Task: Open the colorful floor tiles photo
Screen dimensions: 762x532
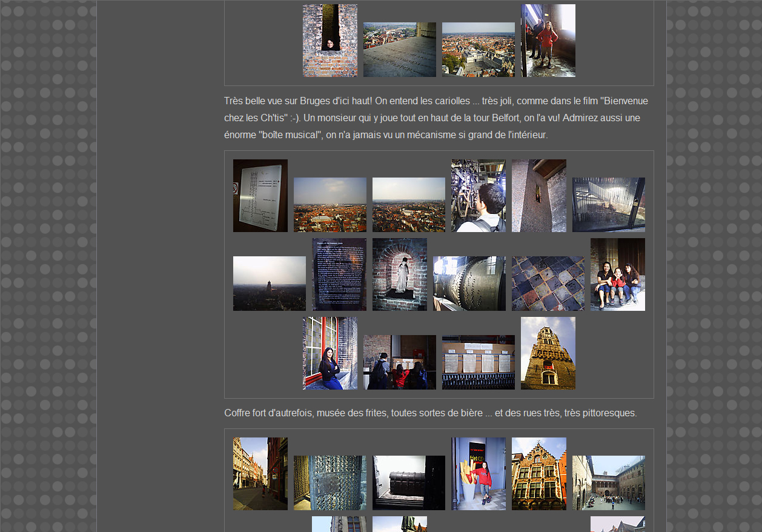Action: click(548, 284)
